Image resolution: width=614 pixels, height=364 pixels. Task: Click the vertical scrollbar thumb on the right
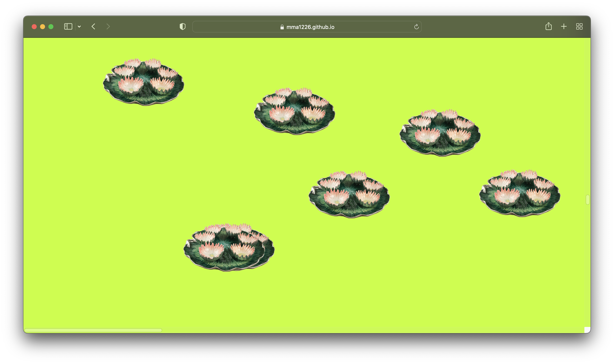[x=588, y=199]
